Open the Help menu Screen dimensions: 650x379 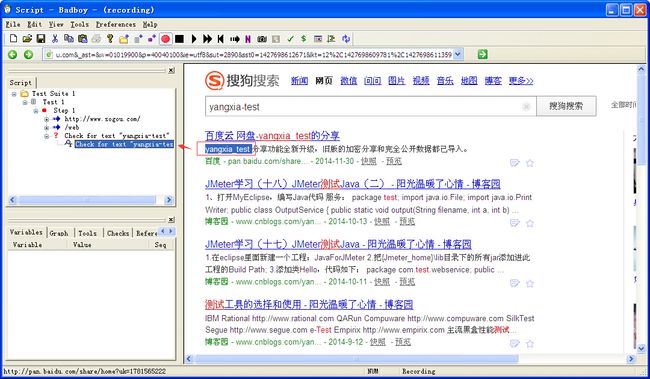click(150, 24)
